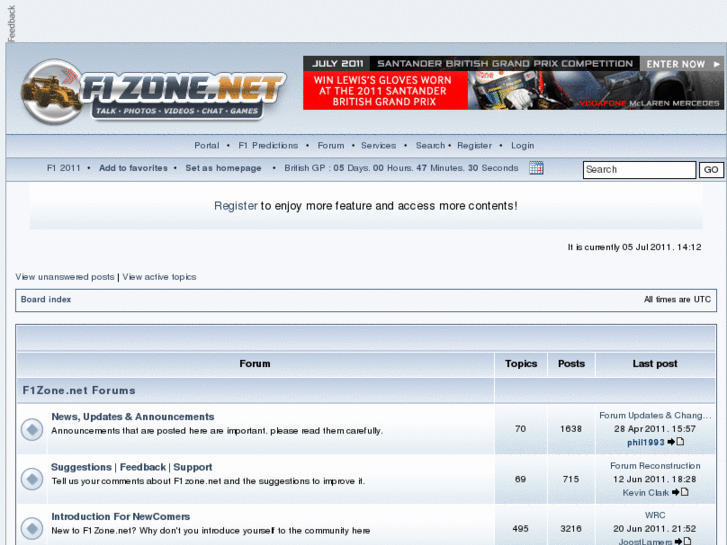Click the F1Zone.net logo
727x545 pixels.
(x=153, y=91)
